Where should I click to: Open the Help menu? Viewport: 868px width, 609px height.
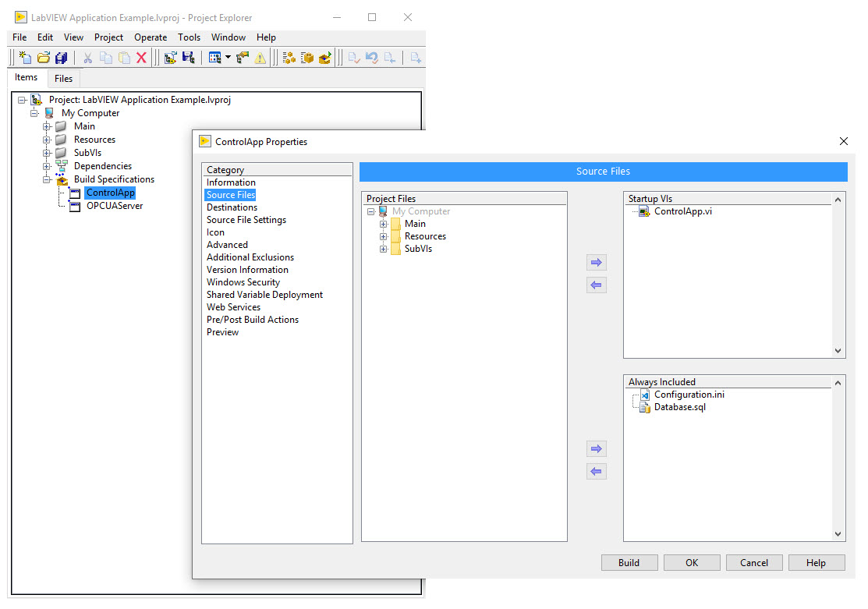click(x=266, y=37)
